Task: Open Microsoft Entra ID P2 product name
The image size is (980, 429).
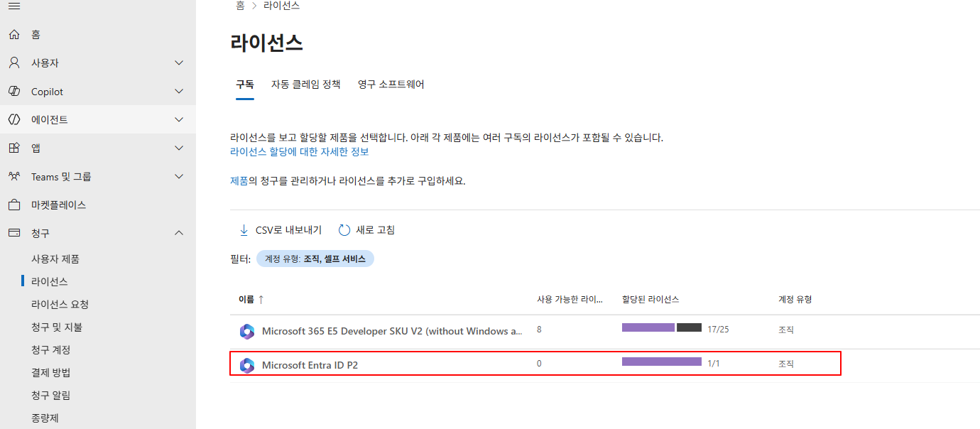Action: [x=310, y=366]
